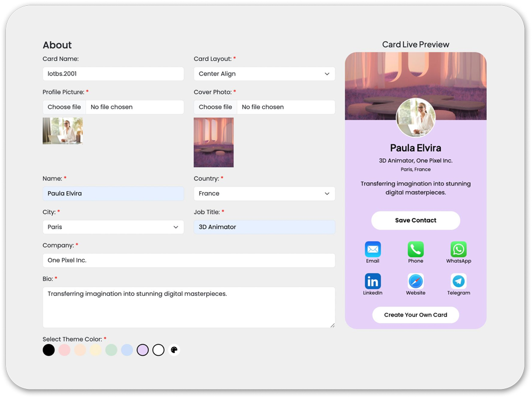Image resolution: width=532 pixels, height=398 pixels.
Task: Click 'No file chosen' beside Profile Picture
Action: point(111,107)
